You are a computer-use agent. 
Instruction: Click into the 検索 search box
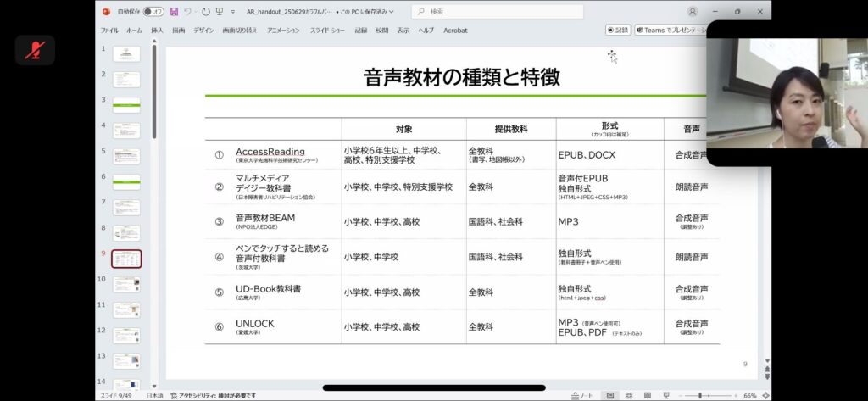click(497, 12)
